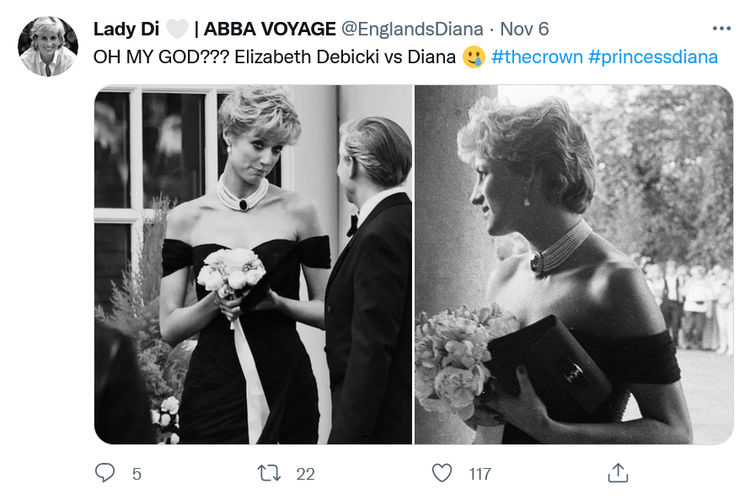The height and width of the screenshot is (500, 750).
Task: Click the tweet text starting OH MY GOD
Action: point(270,57)
